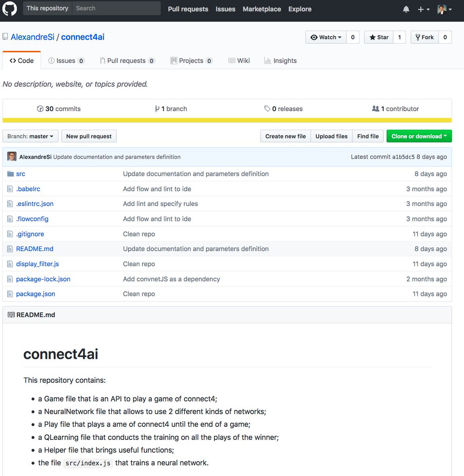Click the yellow language breakdown bar

227,120
